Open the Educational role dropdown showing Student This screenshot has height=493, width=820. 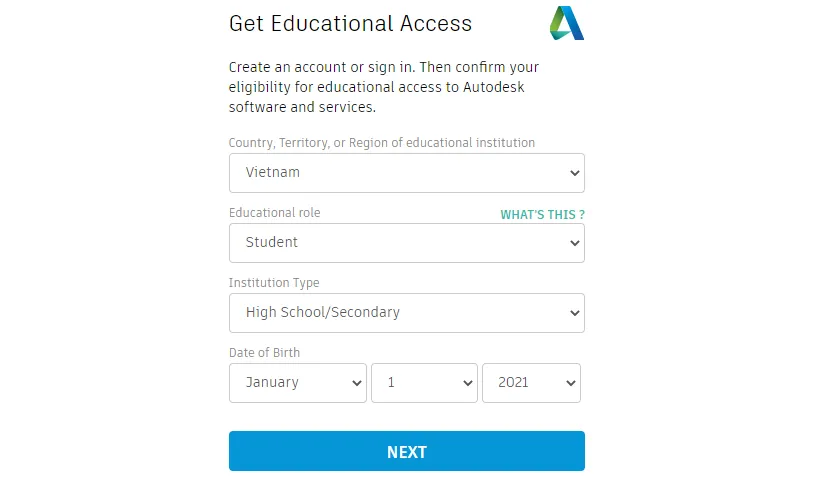(x=406, y=243)
